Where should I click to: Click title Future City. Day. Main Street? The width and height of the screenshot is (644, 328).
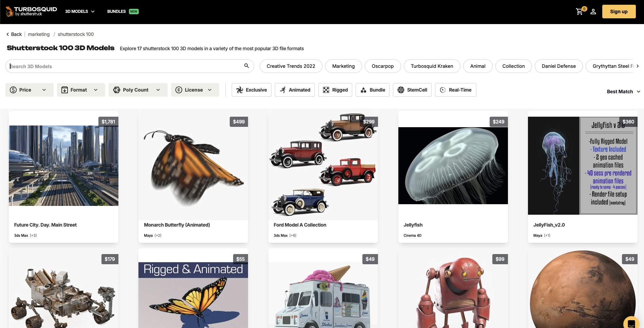(45, 225)
